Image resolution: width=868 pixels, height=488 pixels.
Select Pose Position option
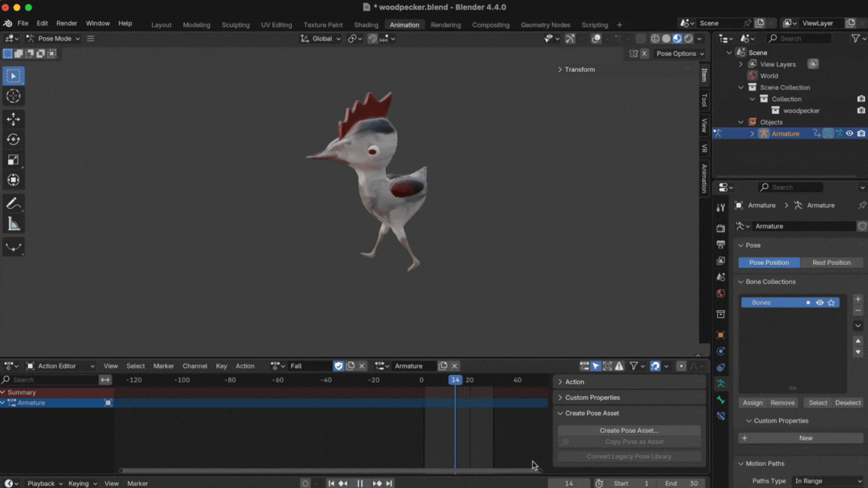(x=769, y=262)
